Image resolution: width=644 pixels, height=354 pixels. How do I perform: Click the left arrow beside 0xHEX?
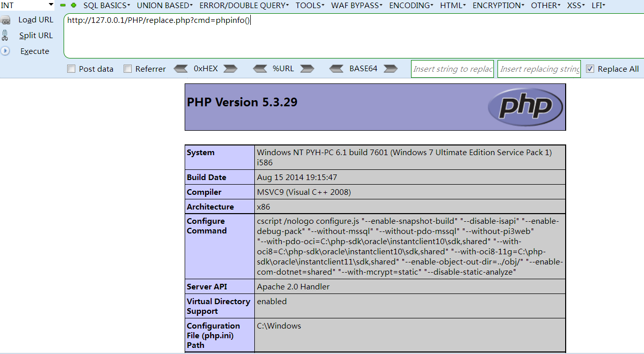click(181, 69)
